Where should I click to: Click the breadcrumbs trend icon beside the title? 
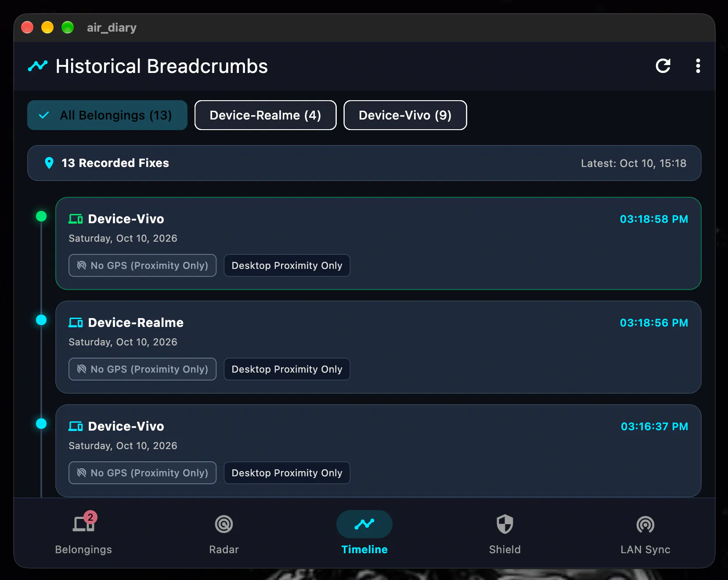[x=38, y=66]
